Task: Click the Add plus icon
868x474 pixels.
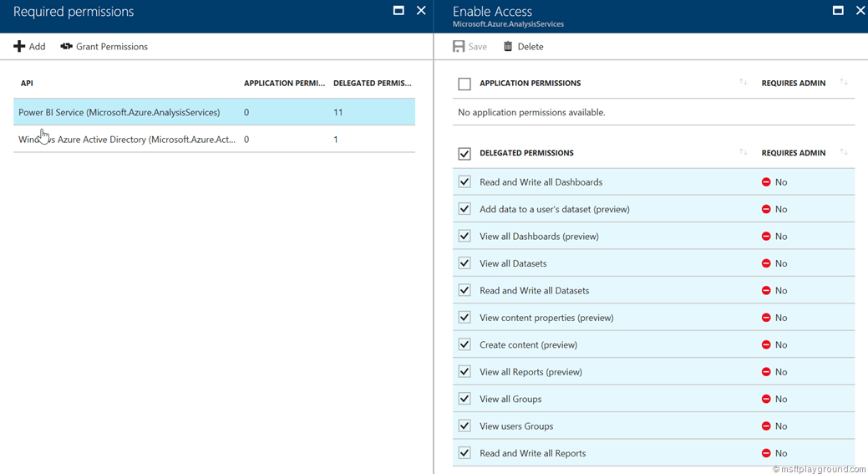Action: click(19, 47)
